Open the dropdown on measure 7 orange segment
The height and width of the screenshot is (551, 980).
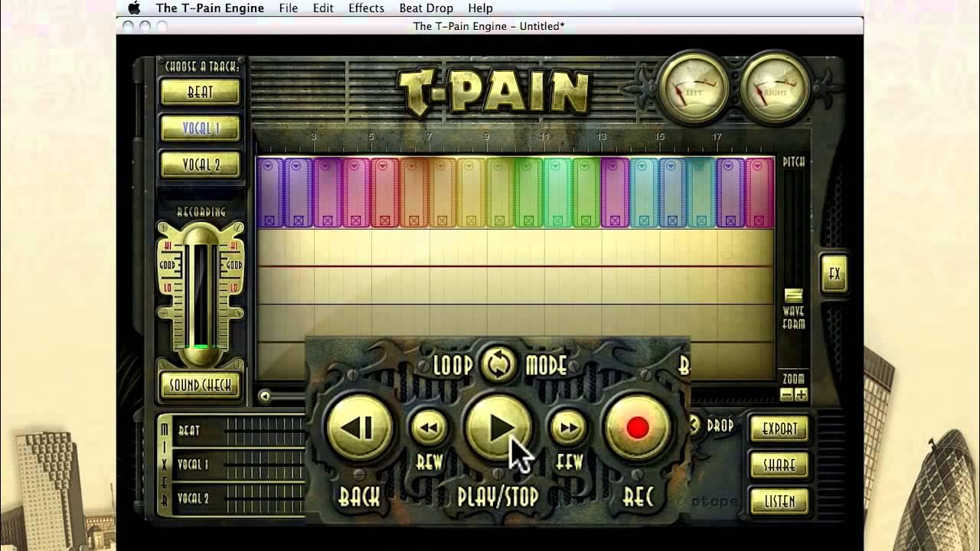(440, 165)
